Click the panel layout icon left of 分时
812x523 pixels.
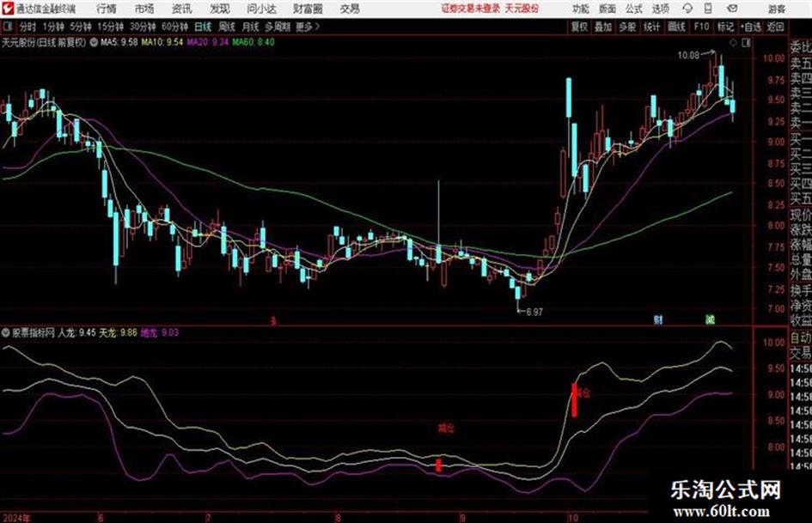coord(7,27)
